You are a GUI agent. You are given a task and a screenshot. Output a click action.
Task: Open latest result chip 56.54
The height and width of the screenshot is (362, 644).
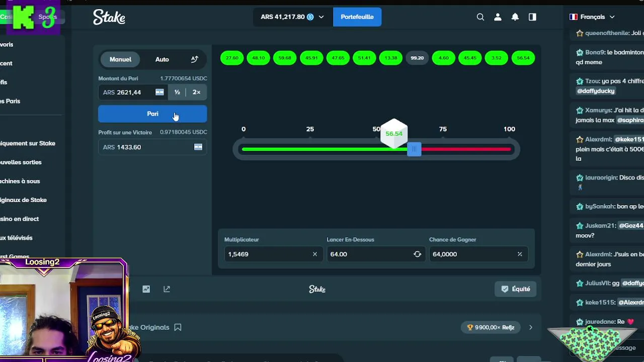click(x=523, y=58)
